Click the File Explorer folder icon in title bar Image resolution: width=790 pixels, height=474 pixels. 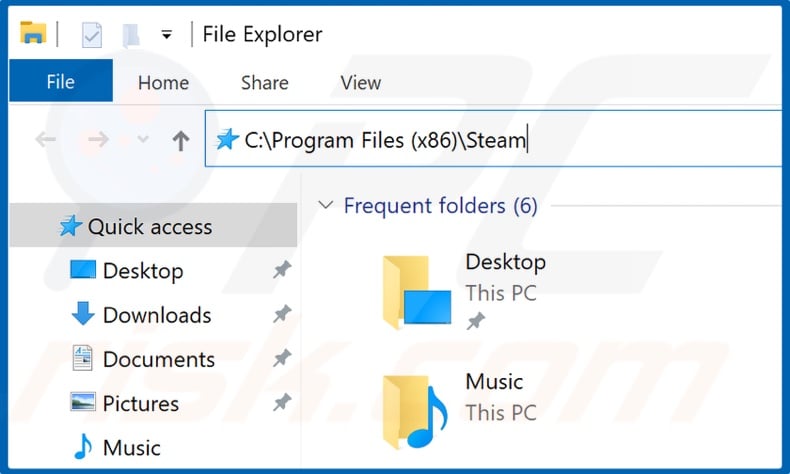tap(33, 32)
